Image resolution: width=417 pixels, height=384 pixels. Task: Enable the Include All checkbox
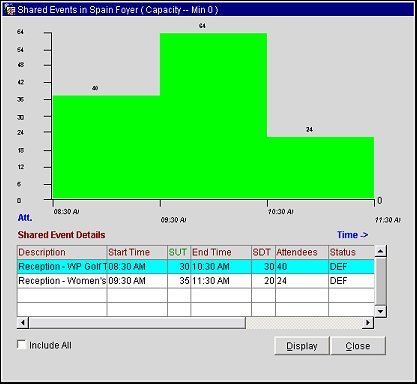coord(22,345)
